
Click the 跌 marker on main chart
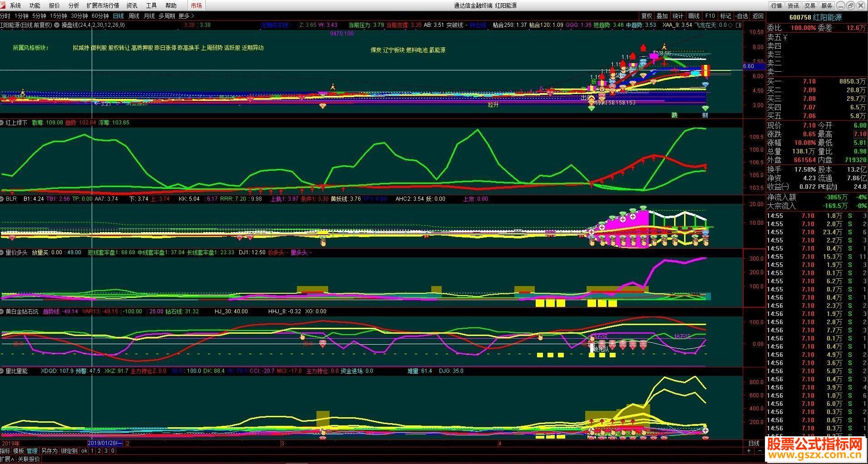point(675,115)
